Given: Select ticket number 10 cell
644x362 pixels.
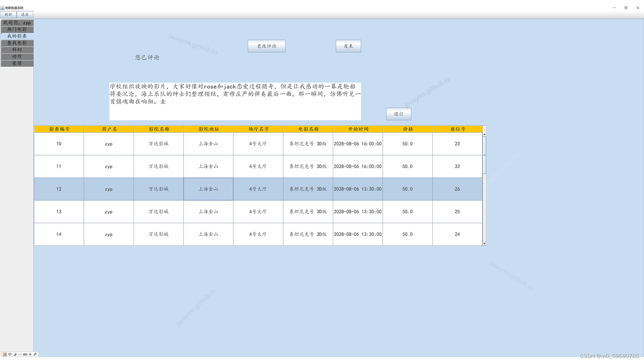Looking at the screenshot, I should tap(59, 144).
